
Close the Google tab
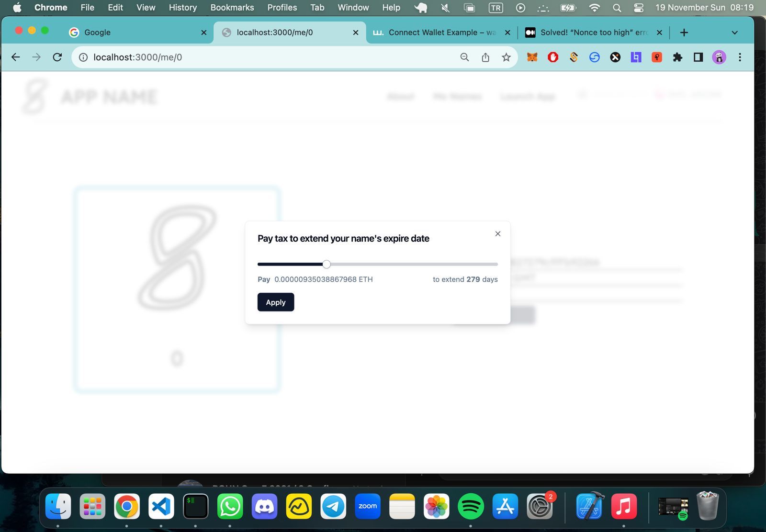point(204,33)
